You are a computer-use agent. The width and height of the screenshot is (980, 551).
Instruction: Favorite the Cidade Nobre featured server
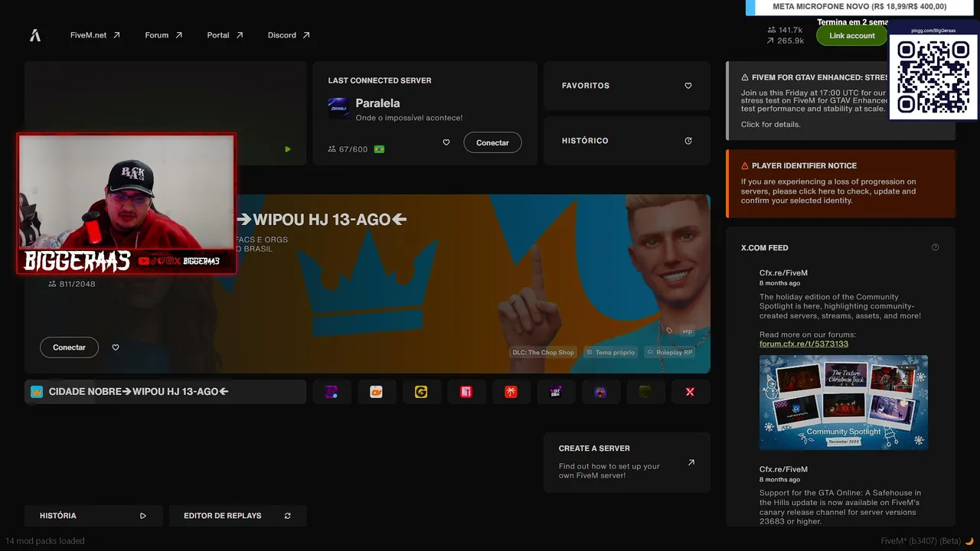pyautogui.click(x=116, y=347)
